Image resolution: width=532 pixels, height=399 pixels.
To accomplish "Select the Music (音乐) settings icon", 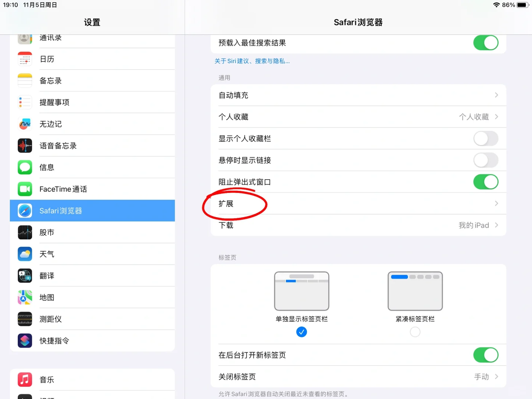I will [x=24, y=379].
